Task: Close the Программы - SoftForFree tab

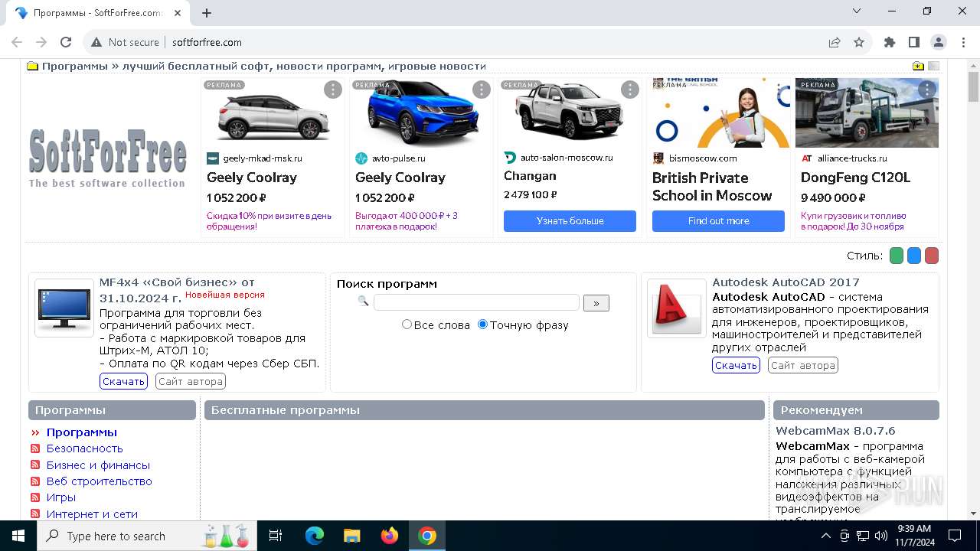Action: click(178, 13)
